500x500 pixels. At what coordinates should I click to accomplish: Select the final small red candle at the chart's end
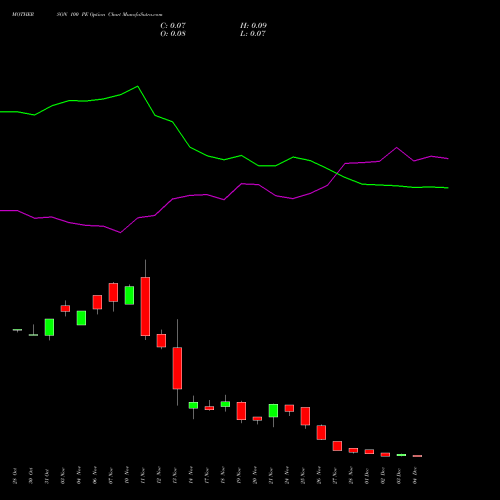point(417,456)
